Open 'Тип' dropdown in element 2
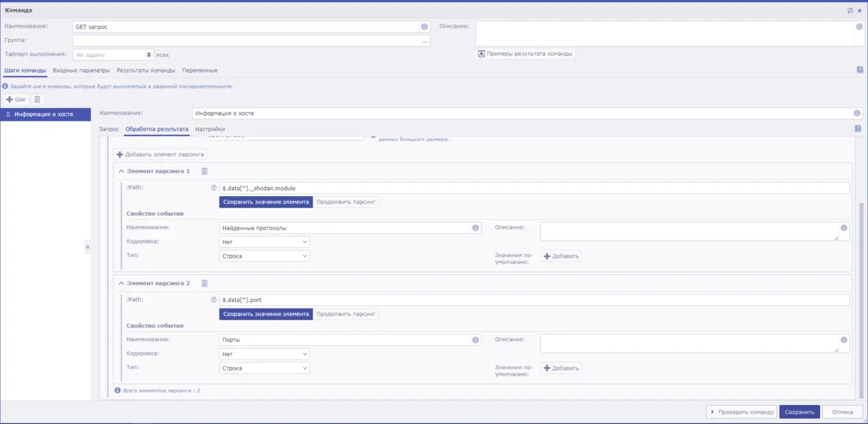868x424 pixels. [264, 368]
